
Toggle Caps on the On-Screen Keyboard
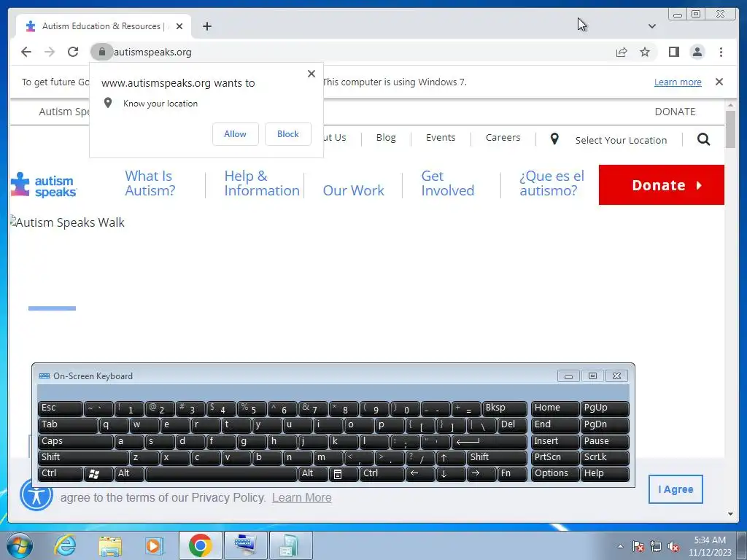coord(75,442)
